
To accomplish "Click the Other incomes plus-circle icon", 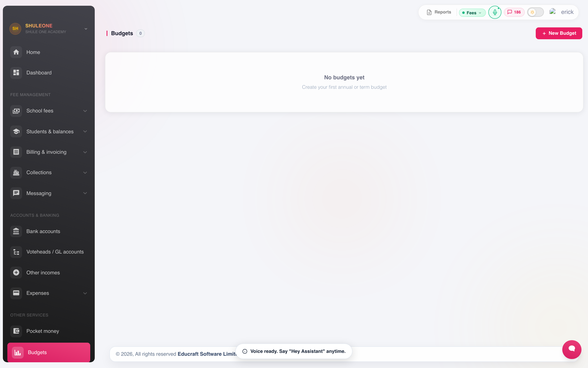I will click(x=16, y=272).
